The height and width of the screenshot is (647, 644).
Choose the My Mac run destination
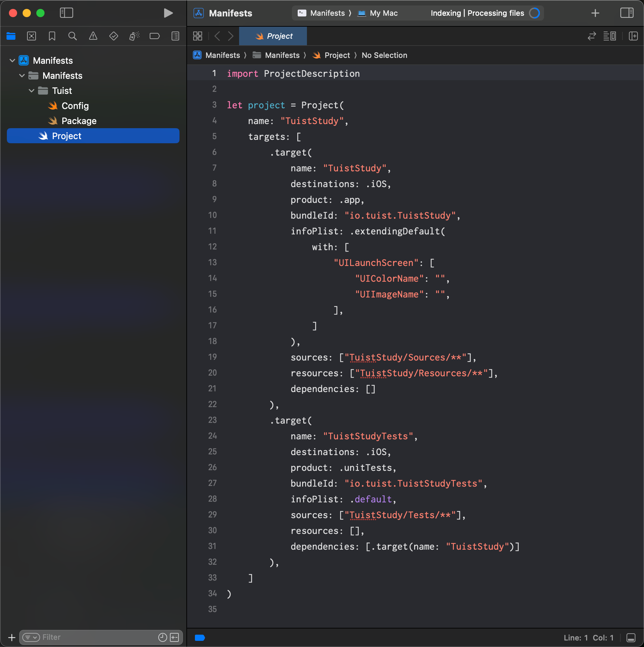coord(377,13)
